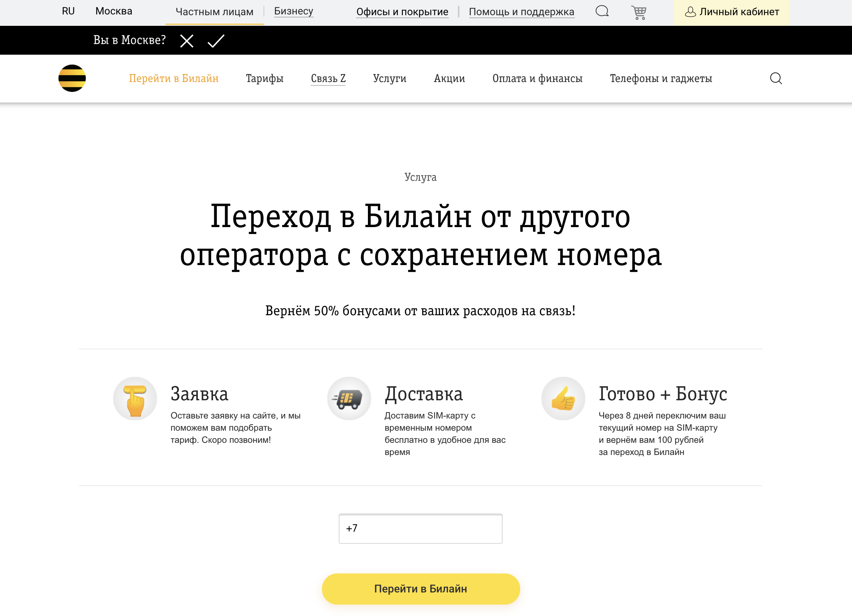Click the phone number input field with +7
Screen dimensions: 852x616
421,529
